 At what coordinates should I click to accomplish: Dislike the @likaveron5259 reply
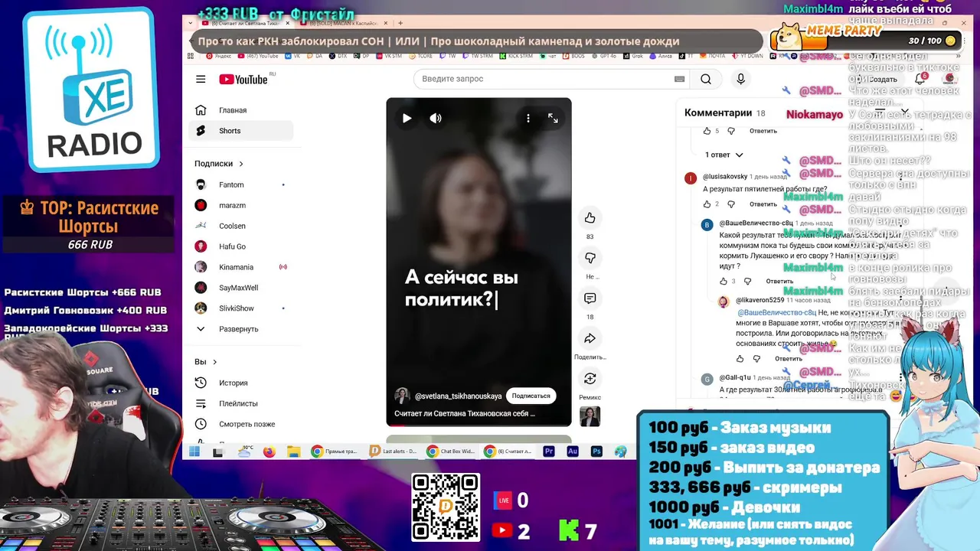point(756,358)
